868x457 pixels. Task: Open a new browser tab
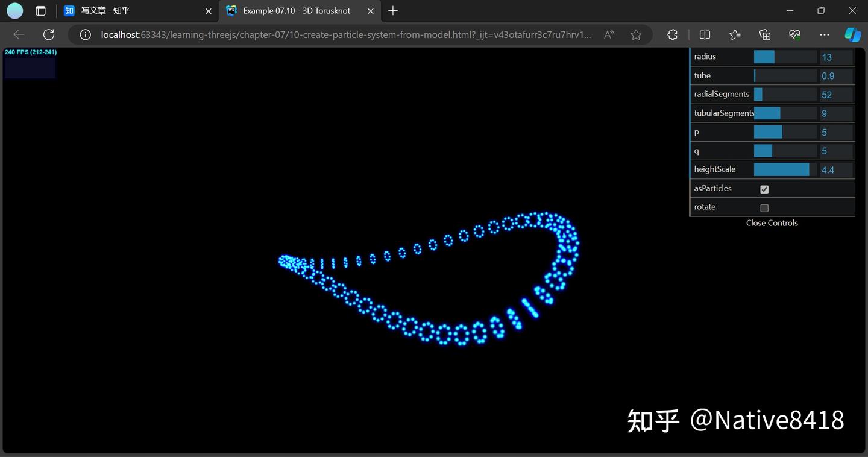[393, 10]
